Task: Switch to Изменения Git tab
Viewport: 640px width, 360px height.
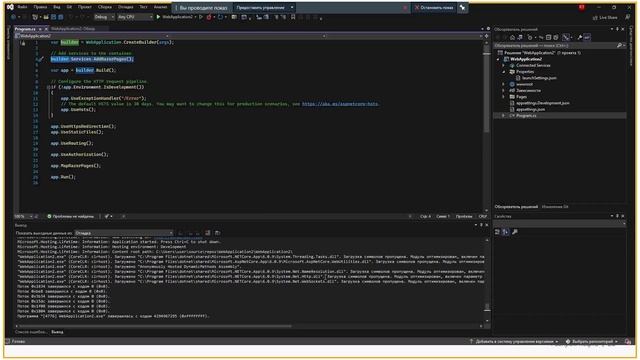Action: [x=555, y=207]
